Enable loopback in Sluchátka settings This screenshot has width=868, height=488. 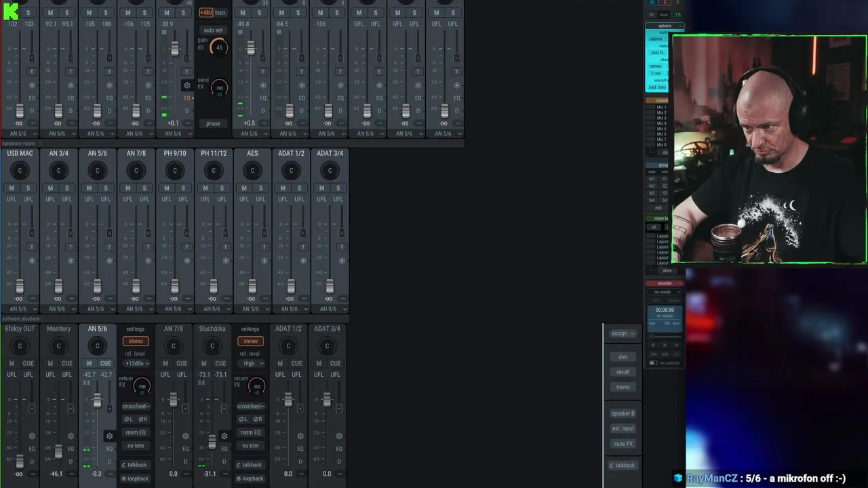[250, 479]
